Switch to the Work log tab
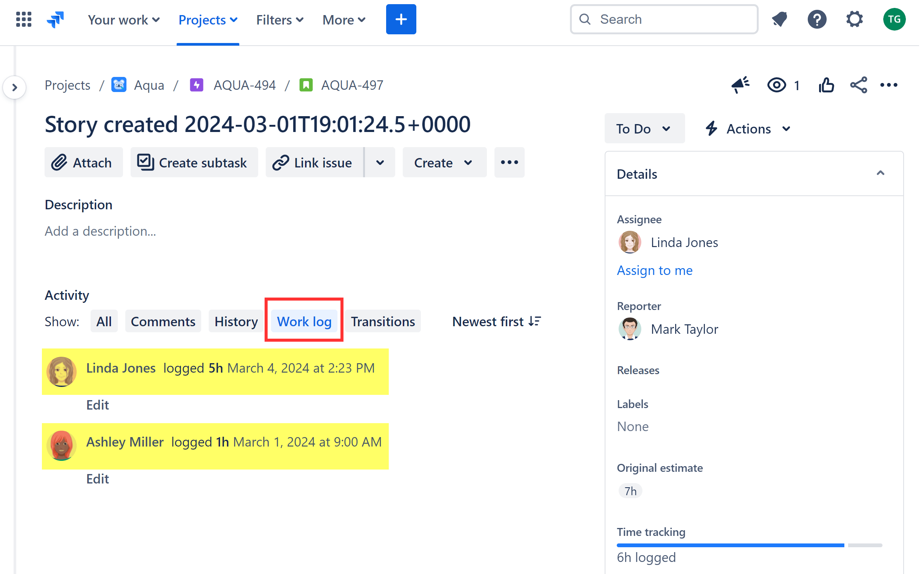 (303, 321)
